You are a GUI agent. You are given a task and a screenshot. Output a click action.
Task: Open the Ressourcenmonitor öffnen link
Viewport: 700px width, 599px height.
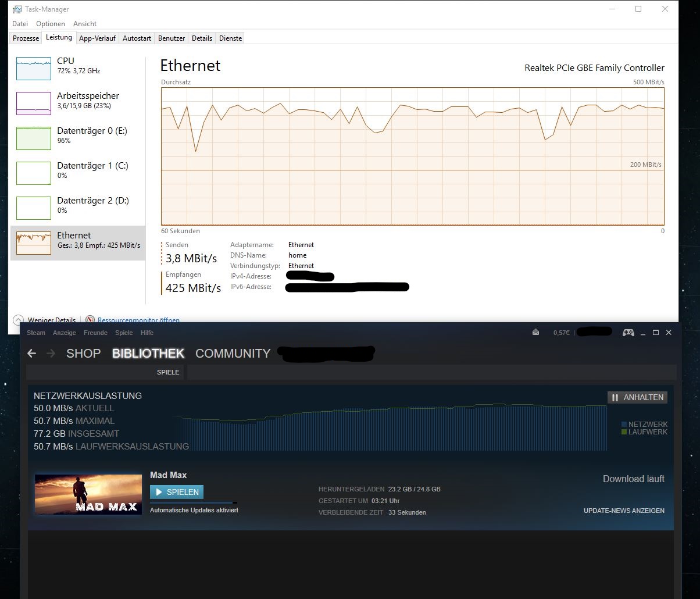138,320
